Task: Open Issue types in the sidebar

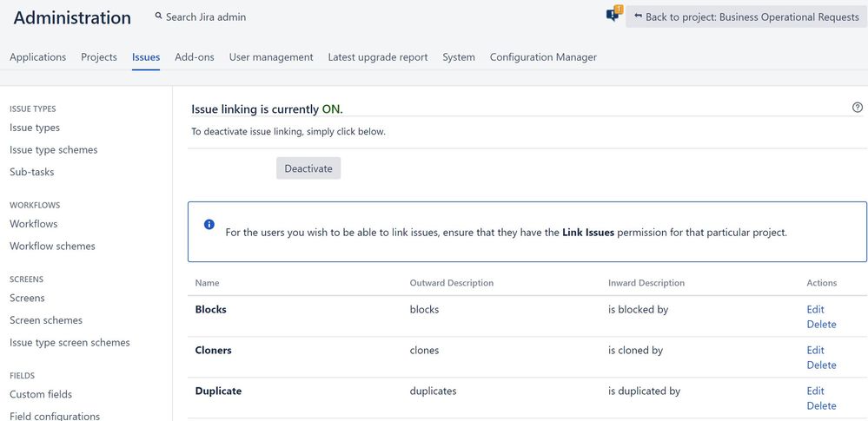Action: click(35, 128)
